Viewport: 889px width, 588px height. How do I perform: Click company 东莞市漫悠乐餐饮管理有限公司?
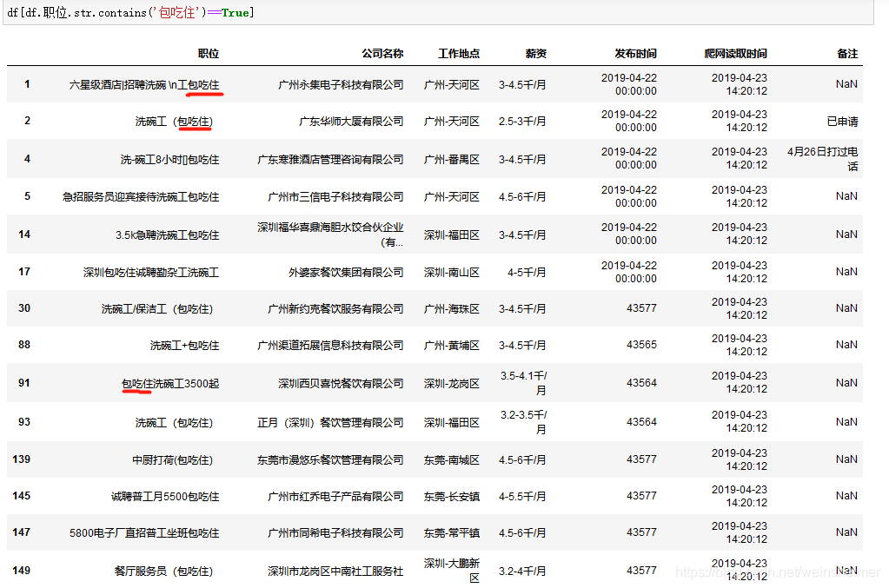(x=330, y=460)
